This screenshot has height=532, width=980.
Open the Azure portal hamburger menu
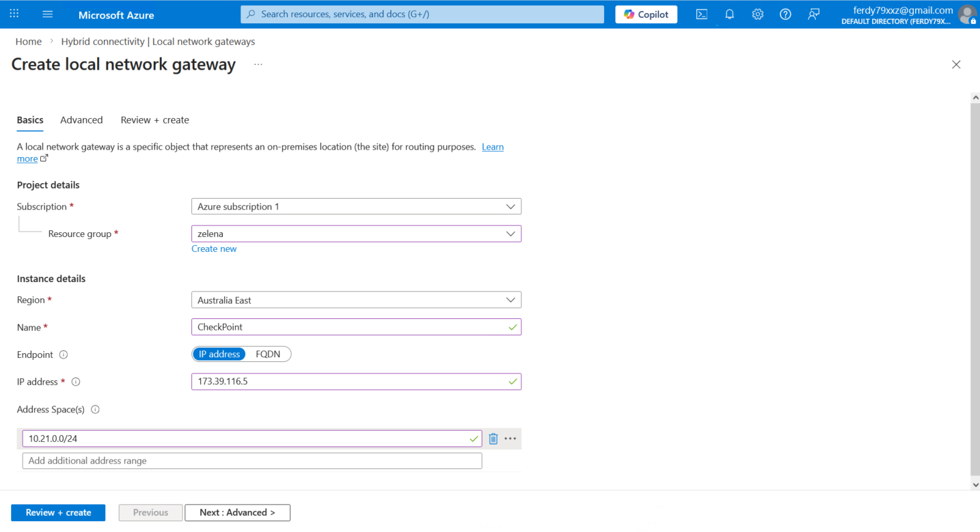coord(47,14)
